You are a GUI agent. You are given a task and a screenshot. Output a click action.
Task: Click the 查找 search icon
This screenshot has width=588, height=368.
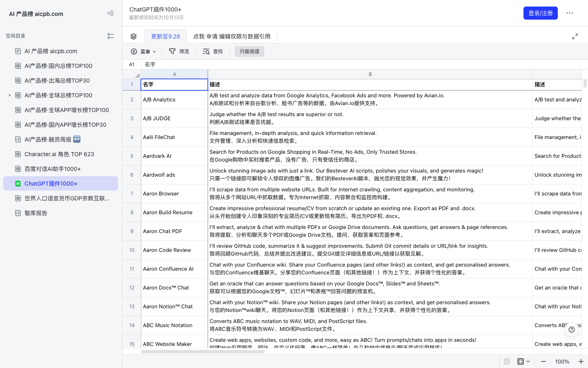pyautogui.click(x=206, y=52)
